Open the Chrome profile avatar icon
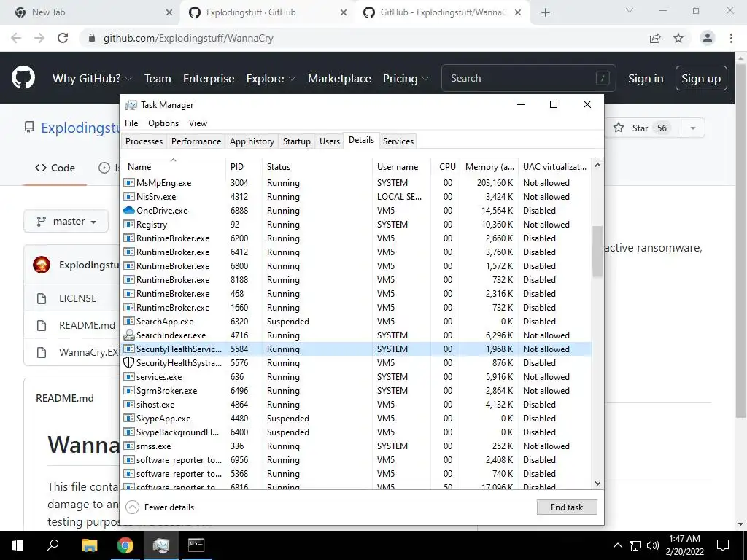 pyautogui.click(x=708, y=38)
